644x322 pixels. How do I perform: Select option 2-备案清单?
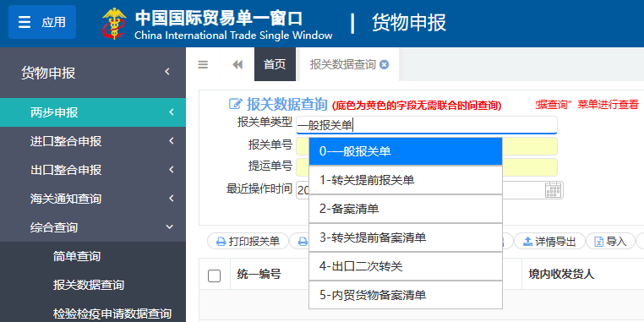coord(406,209)
